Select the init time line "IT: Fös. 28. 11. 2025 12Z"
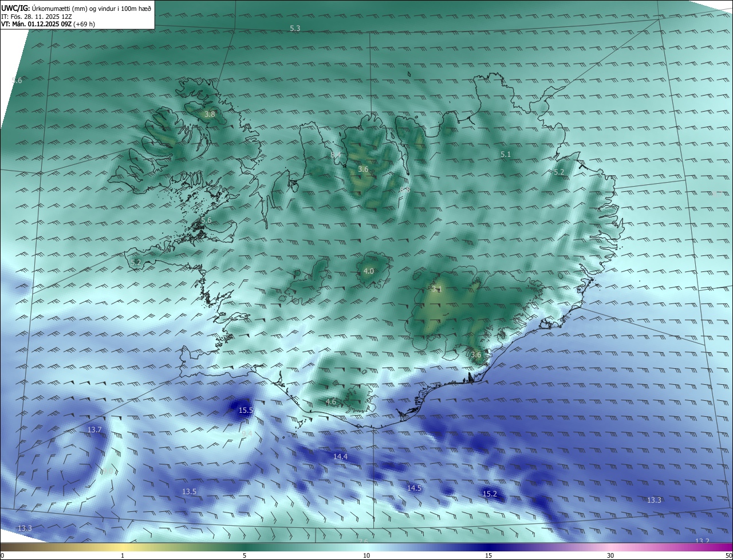733x560 pixels. [x=36, y=16]
